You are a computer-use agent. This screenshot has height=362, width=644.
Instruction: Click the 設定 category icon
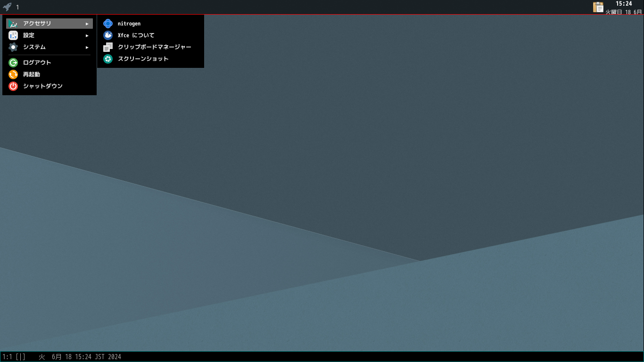click(x=13, y=35)
